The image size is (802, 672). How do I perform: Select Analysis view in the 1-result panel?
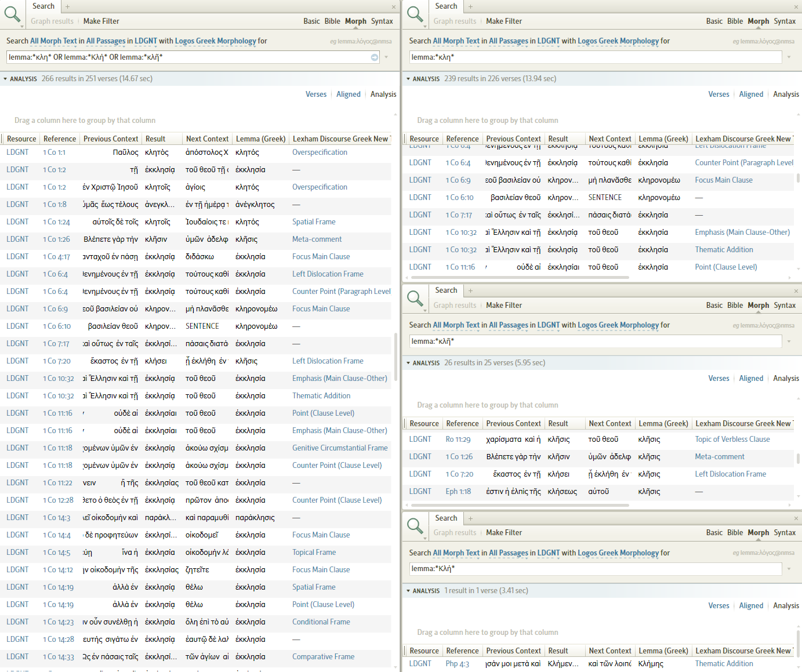pos(786,606)
